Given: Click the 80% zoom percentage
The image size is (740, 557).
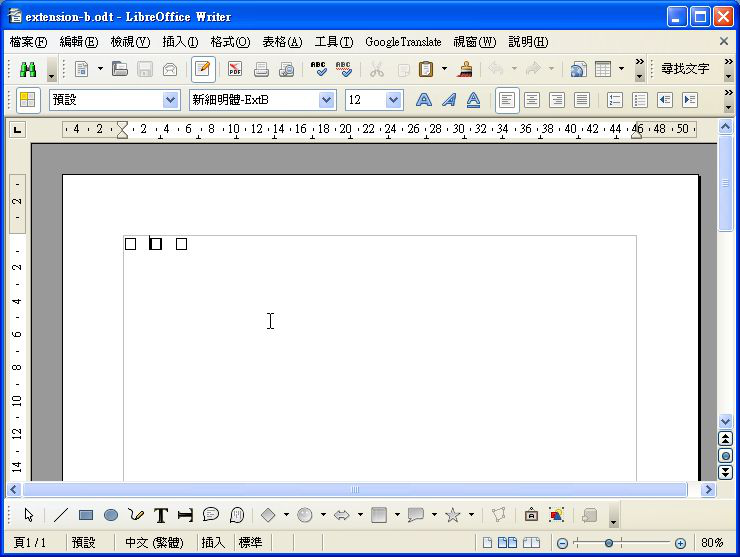Looking at the screenshot, I should click(x=712, y=543).
